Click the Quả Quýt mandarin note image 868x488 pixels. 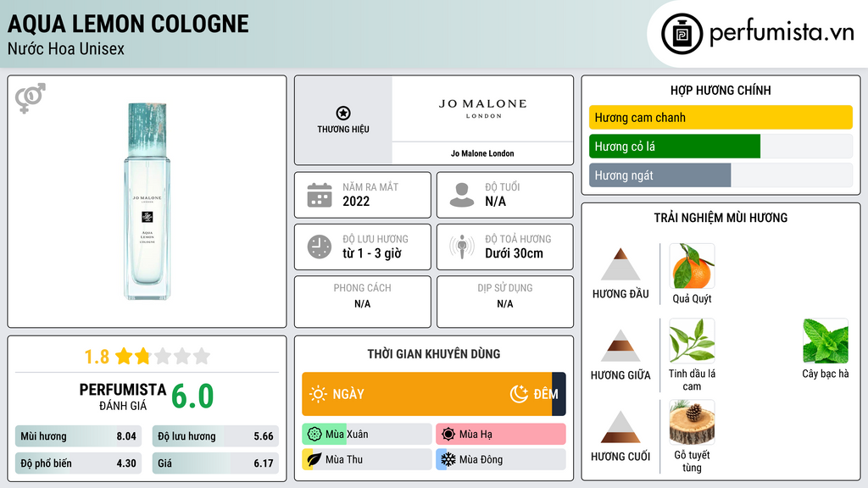692,266
